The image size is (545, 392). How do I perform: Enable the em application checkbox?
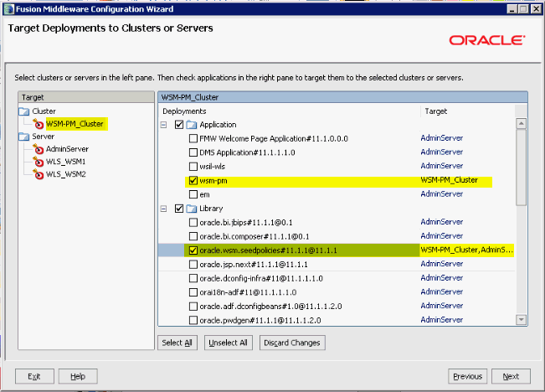click(x=193, y=194)
